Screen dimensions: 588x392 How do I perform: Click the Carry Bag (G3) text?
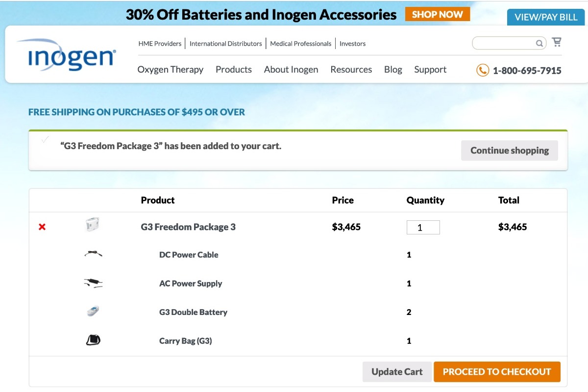point(186,341)
